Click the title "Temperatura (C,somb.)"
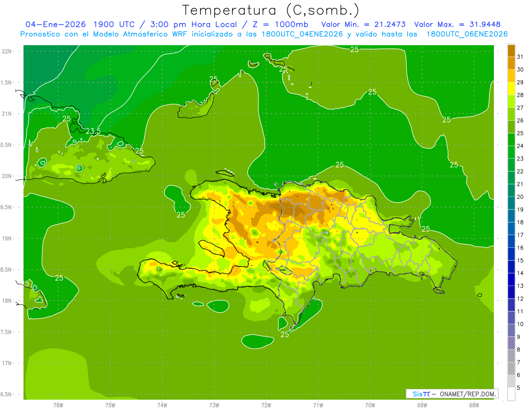532x411 pixels. [x=271, y=11]
